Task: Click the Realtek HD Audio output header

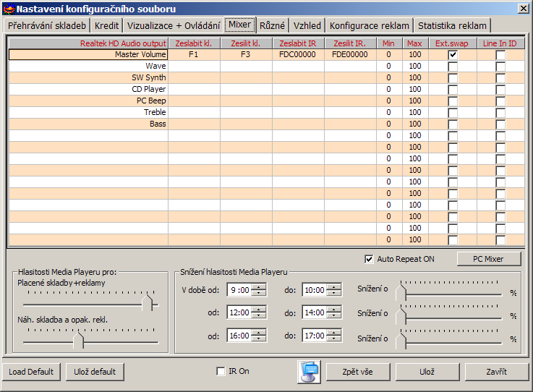Action: point(88,43)
